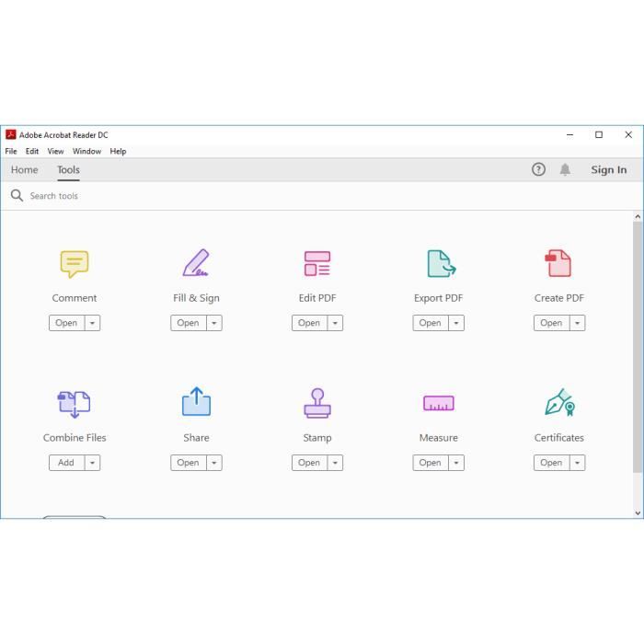Click Open under Stamp
The image size is (644, 644).
(309, 463)
